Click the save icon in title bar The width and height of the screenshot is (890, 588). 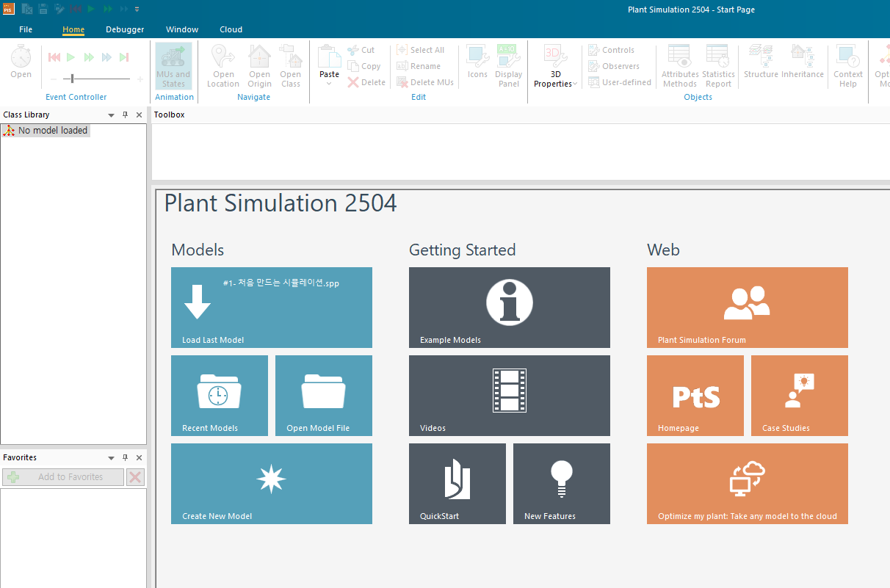[x=43, y=9]
